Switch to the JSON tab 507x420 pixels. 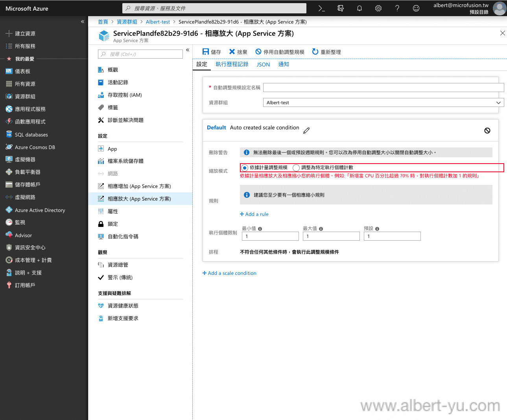(x=263, y=64)
